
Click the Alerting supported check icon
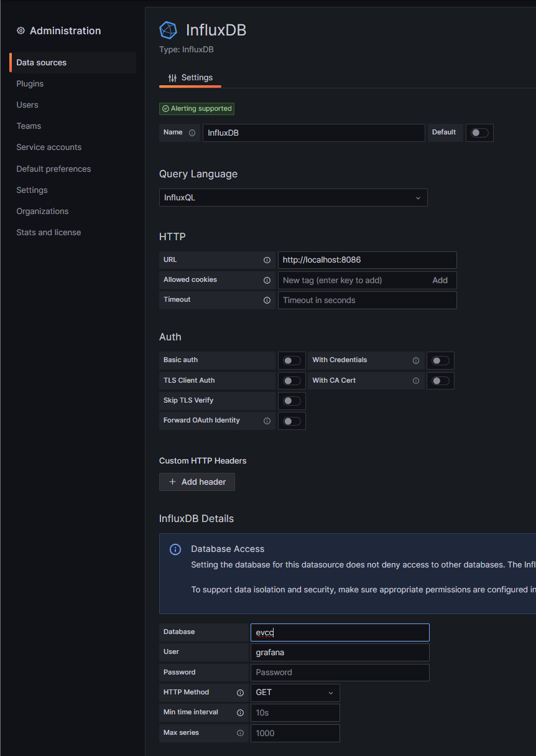pyautogui.click(x=165, y=108)
